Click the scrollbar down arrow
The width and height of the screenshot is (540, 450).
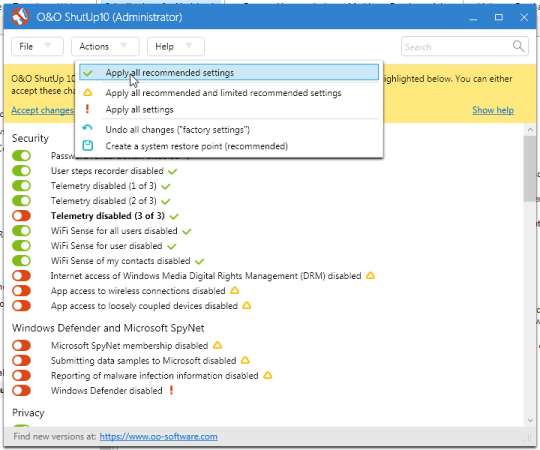click(530, 420)
